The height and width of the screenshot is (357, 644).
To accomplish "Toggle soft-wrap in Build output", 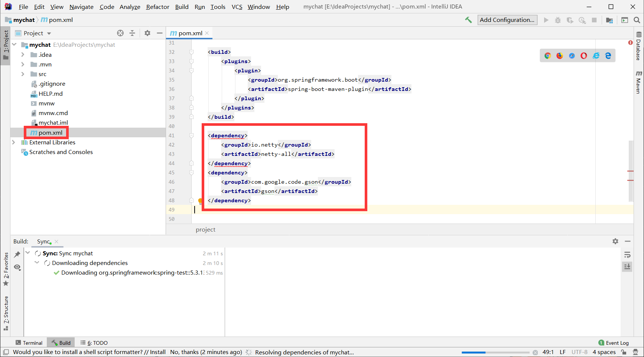I will tap(627, 255).
